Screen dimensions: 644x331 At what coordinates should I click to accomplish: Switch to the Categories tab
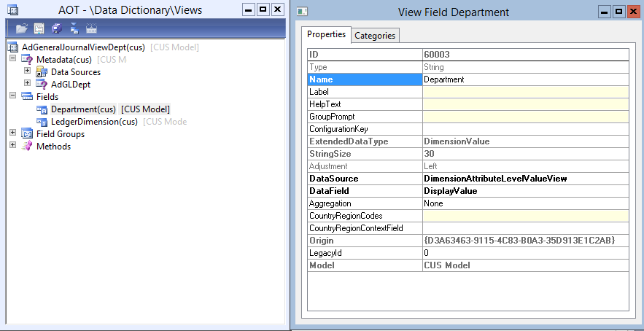click(375, 36)
